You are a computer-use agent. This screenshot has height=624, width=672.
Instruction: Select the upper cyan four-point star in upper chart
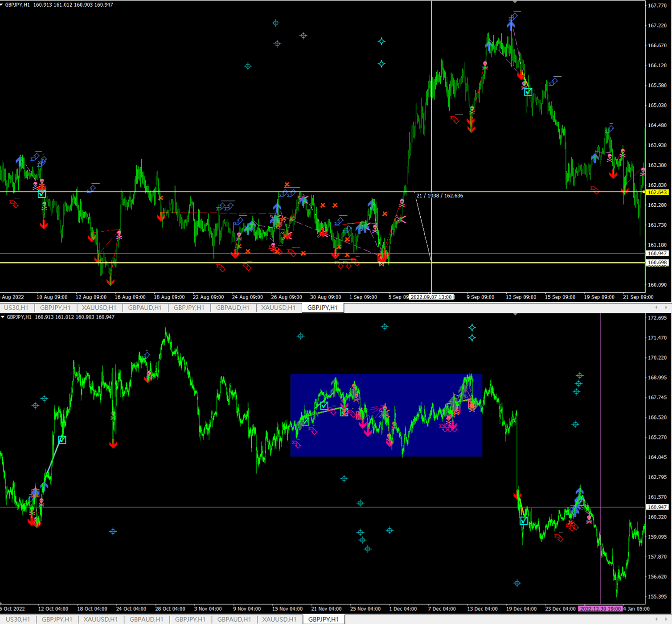pos(381,41)
